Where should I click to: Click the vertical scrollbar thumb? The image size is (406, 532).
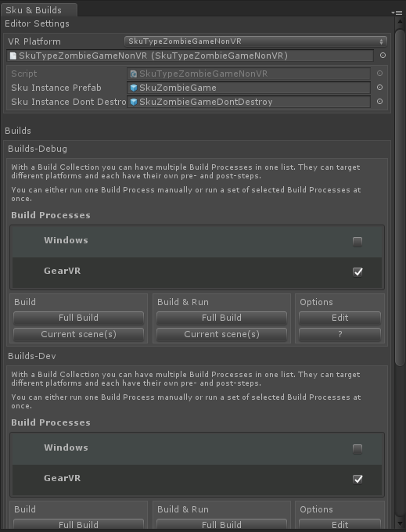pos(400,197)
